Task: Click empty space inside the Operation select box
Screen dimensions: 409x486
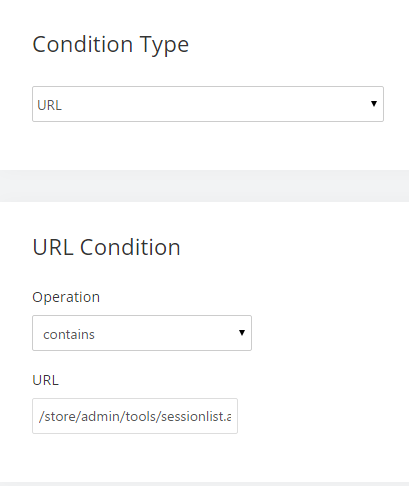Action: (167, 333)
